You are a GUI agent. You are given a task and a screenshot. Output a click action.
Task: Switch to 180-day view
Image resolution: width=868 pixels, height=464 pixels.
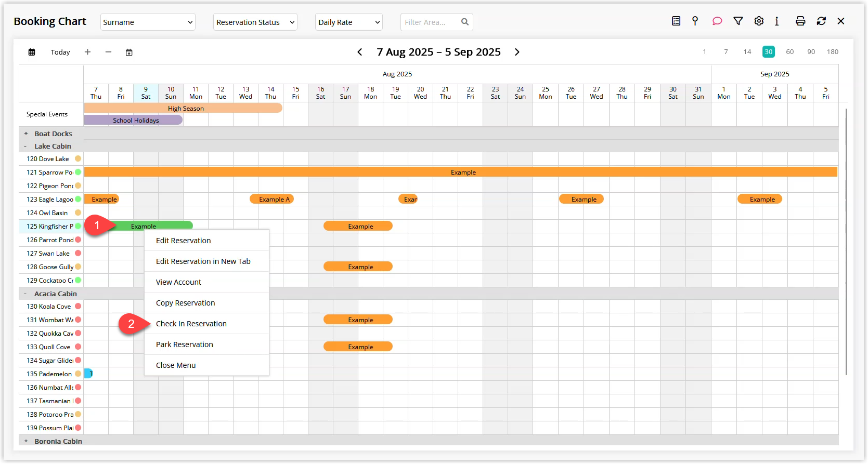coord(833,51)
